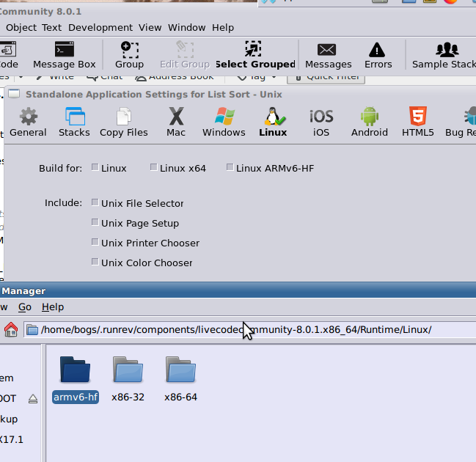
Task: Enable the Linux x64 build checkbox
Action: tap(154, 168)
